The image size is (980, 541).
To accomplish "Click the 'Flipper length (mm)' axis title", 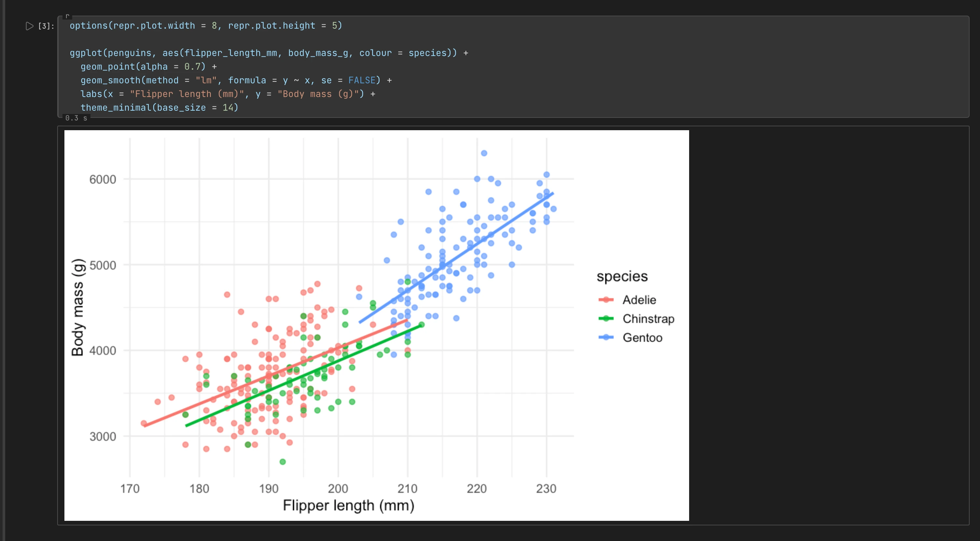I will click(348, 506).
